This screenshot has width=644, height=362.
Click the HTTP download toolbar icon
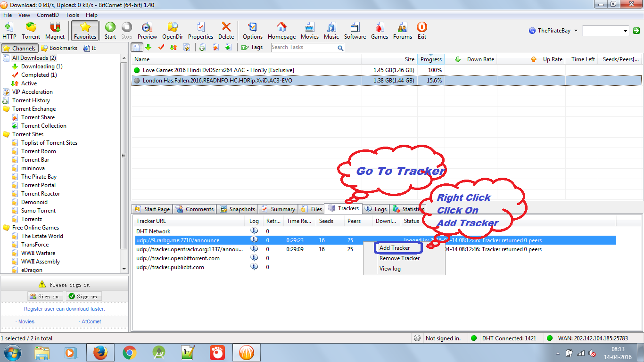9,31
